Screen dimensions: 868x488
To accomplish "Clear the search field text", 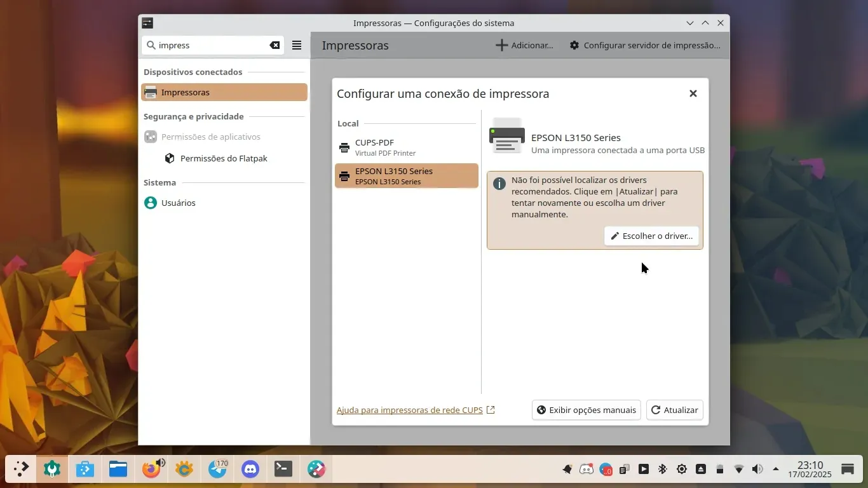I will pos(275,45).
